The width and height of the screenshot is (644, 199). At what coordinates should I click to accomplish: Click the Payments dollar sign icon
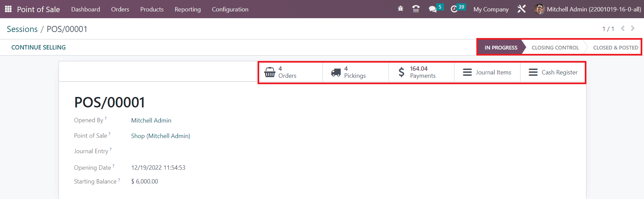401,72
